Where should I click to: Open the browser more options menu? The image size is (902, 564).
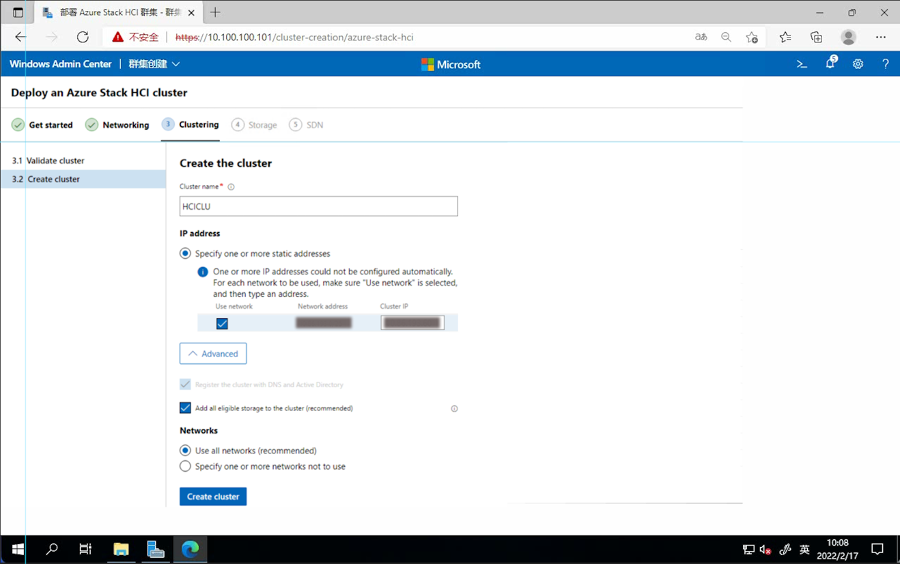click(x=881, y=37)
